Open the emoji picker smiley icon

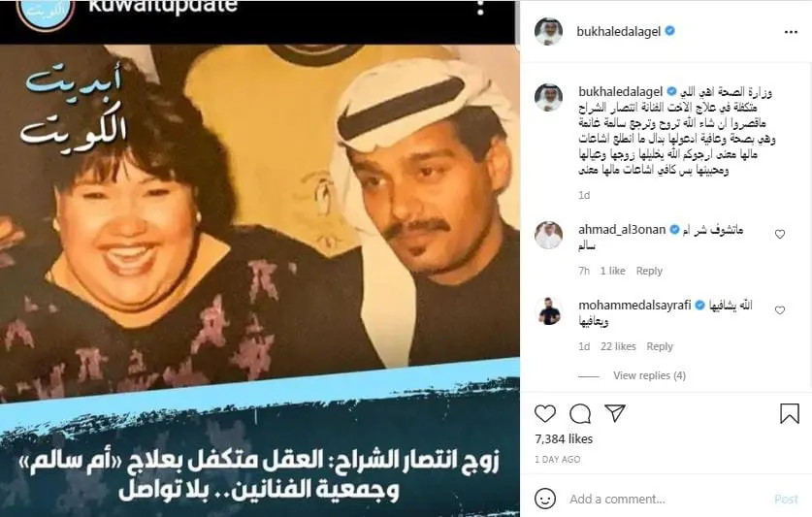tap(545, 499)
